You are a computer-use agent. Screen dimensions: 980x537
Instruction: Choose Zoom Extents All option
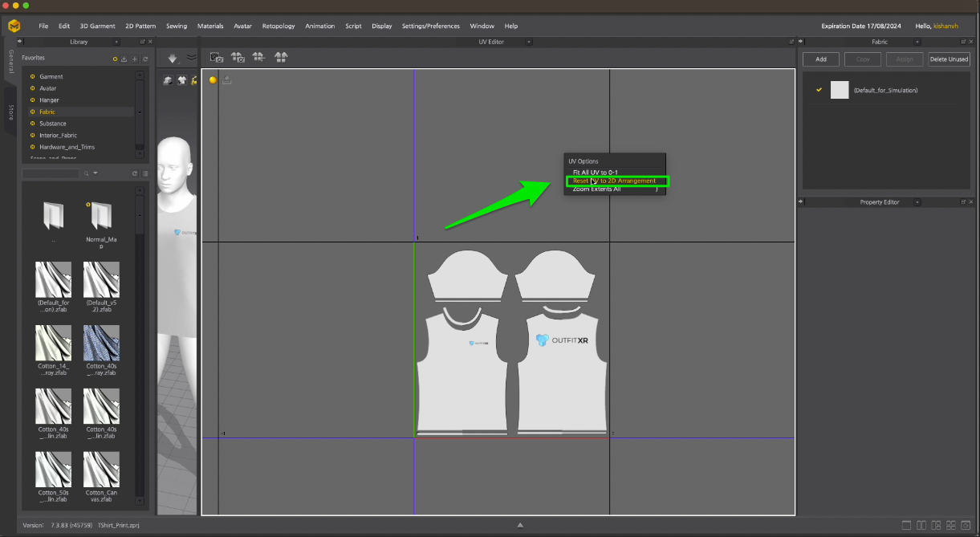coord(615,189)
